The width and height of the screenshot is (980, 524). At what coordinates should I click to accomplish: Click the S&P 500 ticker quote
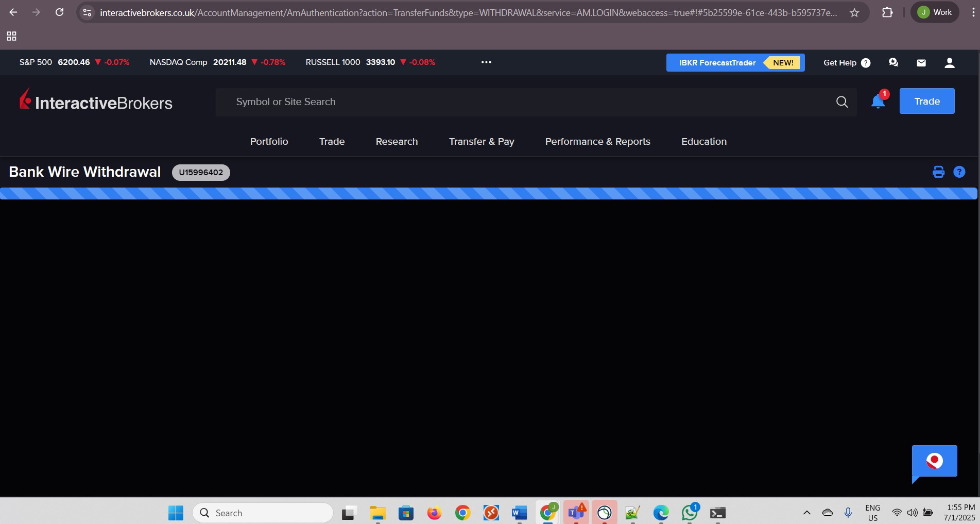coord(74,62)
